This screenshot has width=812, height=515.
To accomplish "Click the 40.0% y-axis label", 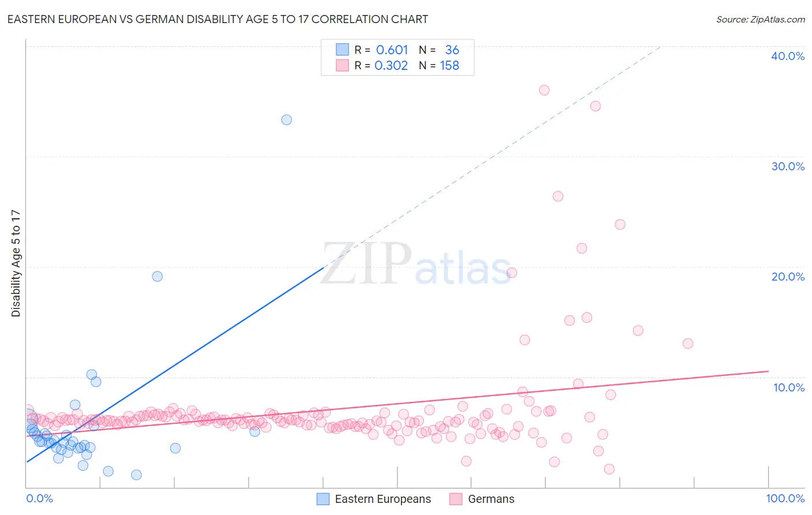I will pyautogui.click(x=788, y=56).
